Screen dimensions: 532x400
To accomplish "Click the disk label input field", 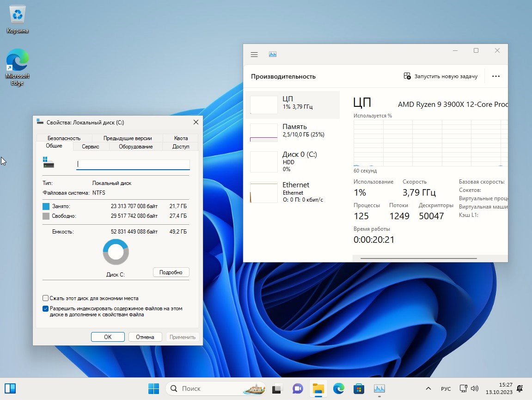I will (133, 164).
